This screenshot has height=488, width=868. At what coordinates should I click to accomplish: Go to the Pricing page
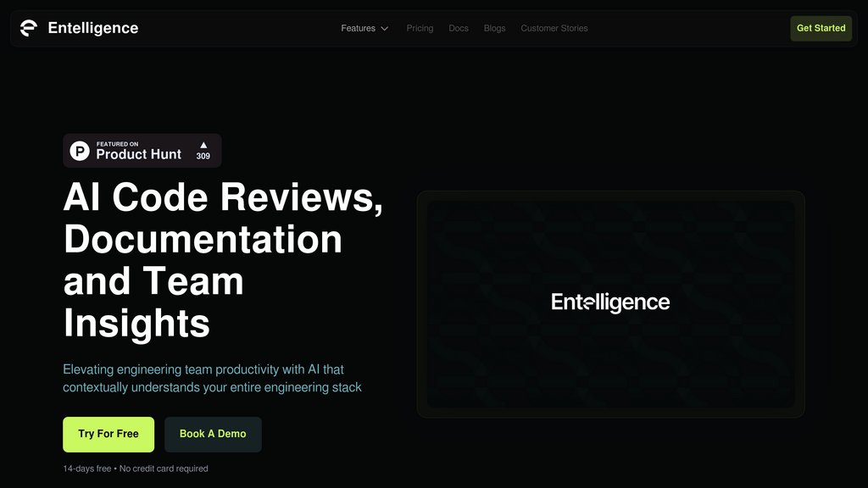420,28
